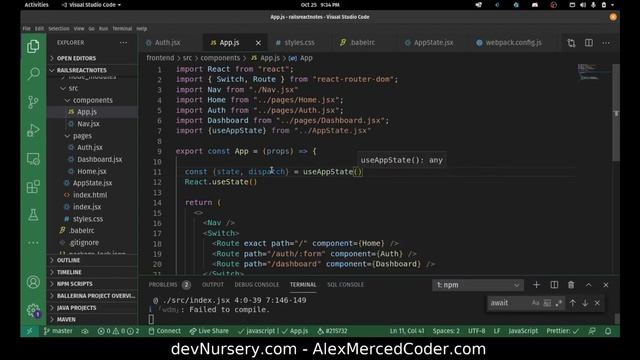The image size is (640, 360).
Task: Change language mode JavaScript in status bar
Action: tap(523, 331)
